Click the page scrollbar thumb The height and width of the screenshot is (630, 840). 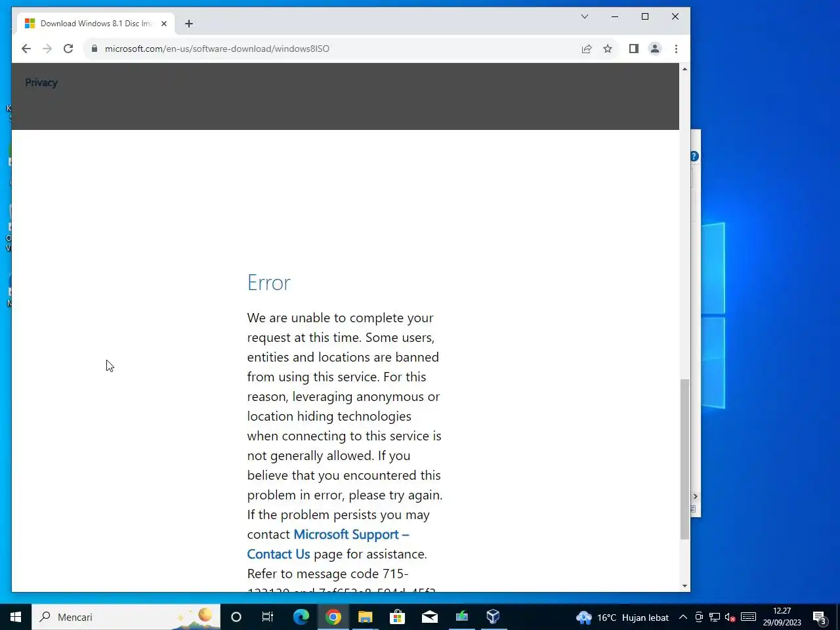pyautogui.click(x=684, y=459)
